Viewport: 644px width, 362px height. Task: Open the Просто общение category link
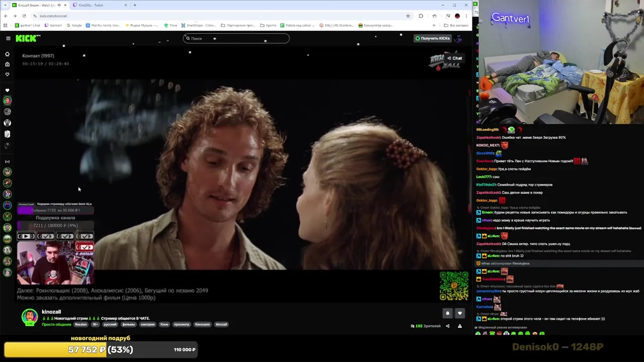click(56, 324)
